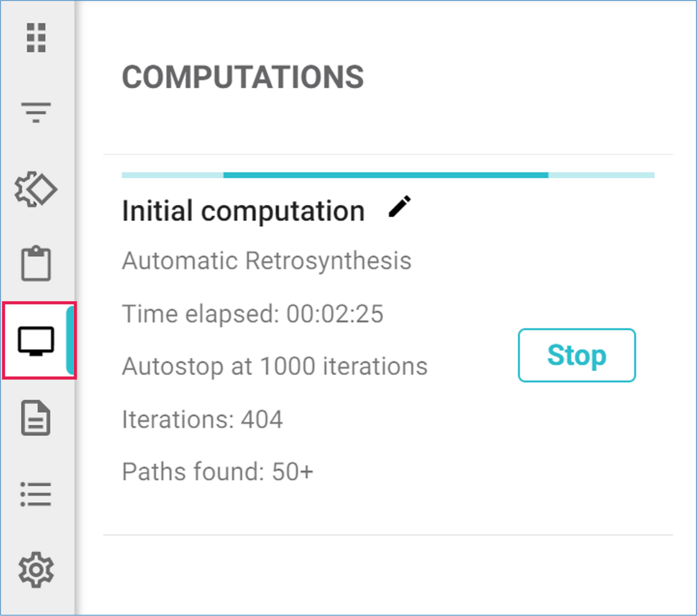Open the settings gear at sidebar bottom
Viewport: 697px width, 616px height.
tap(36, 570)
